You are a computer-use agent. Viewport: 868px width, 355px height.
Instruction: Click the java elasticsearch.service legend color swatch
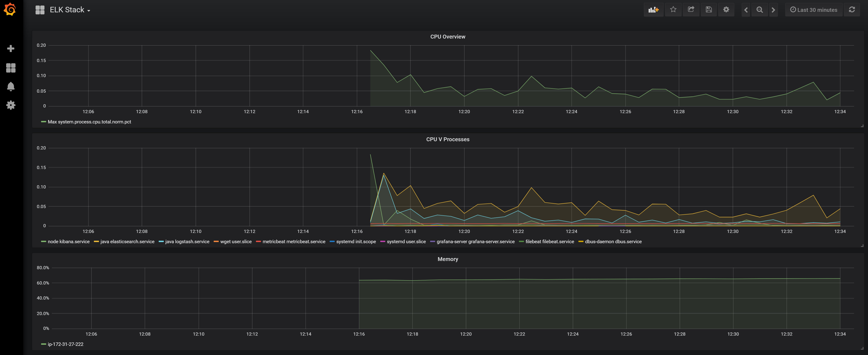96,242
